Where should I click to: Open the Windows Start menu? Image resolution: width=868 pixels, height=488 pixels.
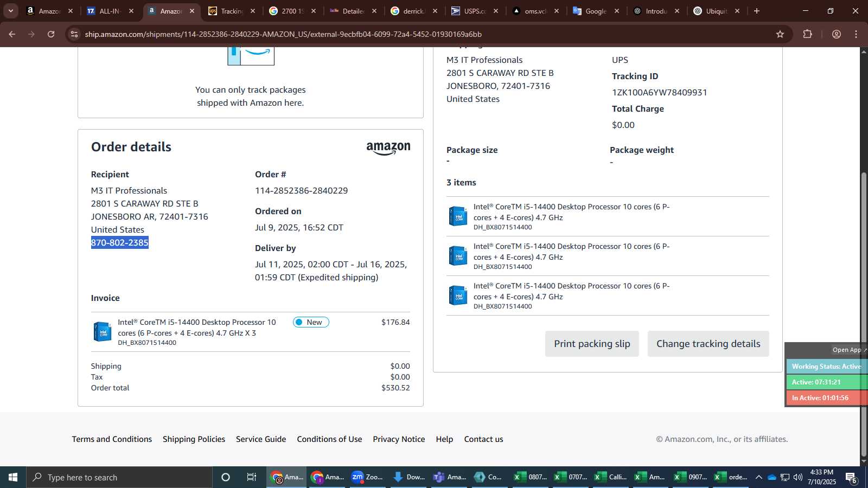[x=13, y=477]
